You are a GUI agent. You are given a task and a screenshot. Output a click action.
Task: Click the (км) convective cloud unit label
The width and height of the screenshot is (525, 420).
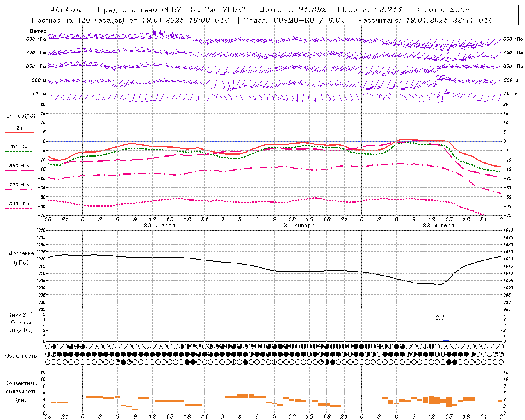pos(21,399)
